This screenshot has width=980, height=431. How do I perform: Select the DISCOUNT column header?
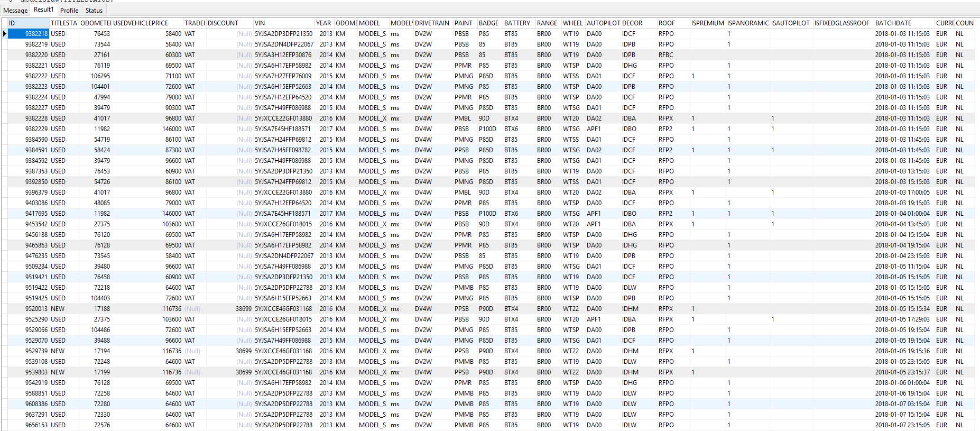coord(229,23)
